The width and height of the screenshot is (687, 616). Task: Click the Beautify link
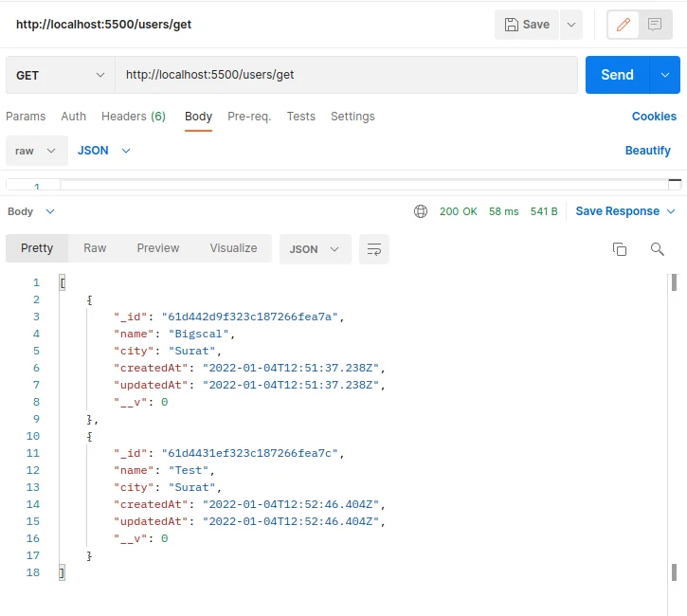pyautogui.click(x=647, y=151)
